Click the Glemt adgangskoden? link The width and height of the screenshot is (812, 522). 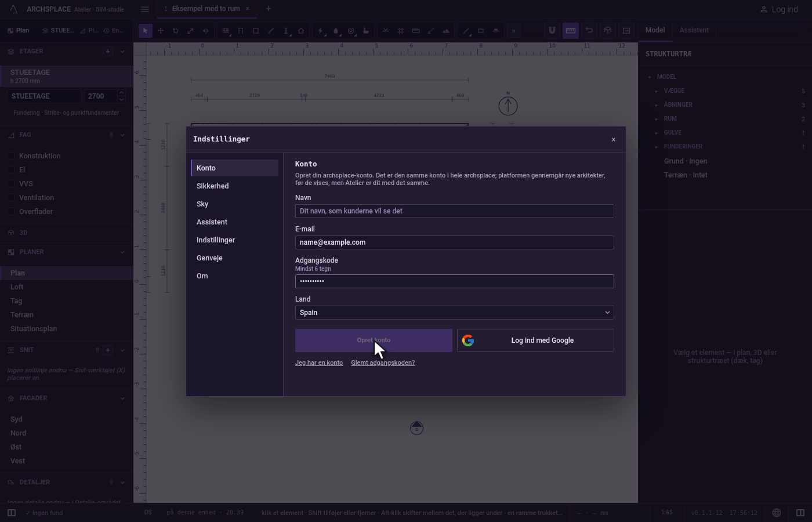[x=383, y=363]
